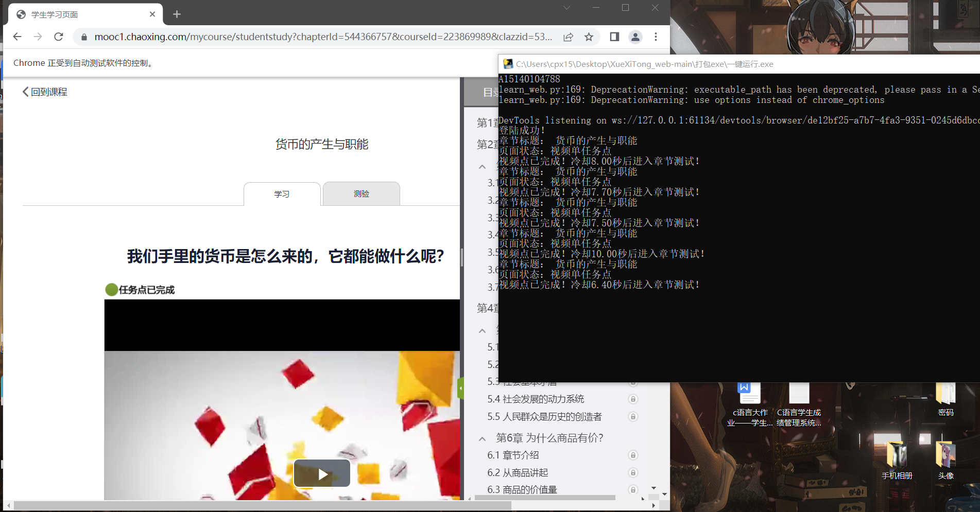Open the Chrome profile avatar icon
This screenshot has height=512, width=980.
click(635, 37)
